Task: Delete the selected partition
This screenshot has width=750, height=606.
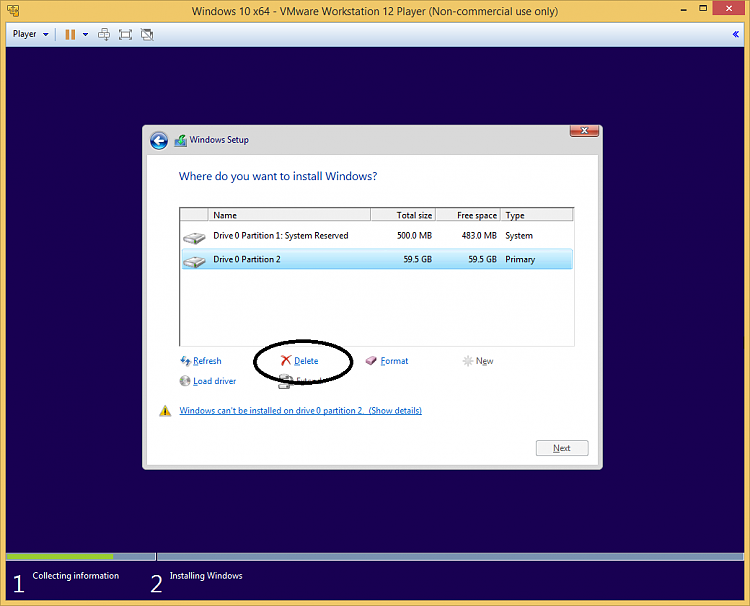Action: tap(306, 361)
